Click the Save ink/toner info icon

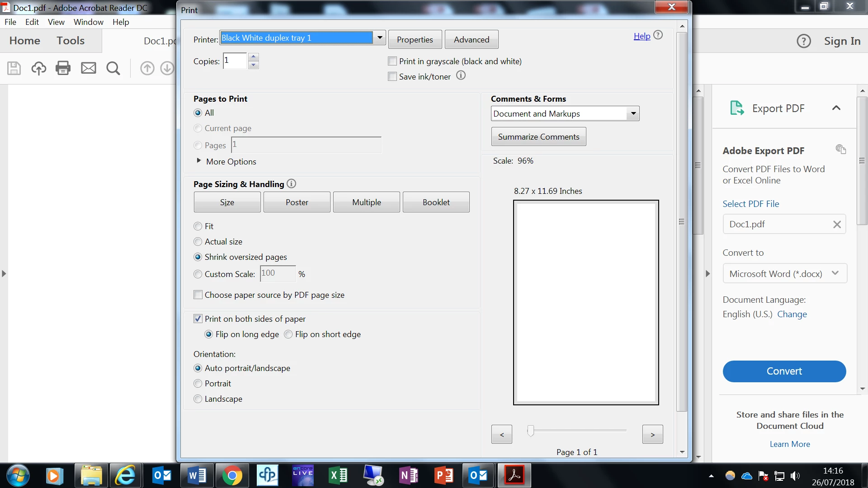461,76
